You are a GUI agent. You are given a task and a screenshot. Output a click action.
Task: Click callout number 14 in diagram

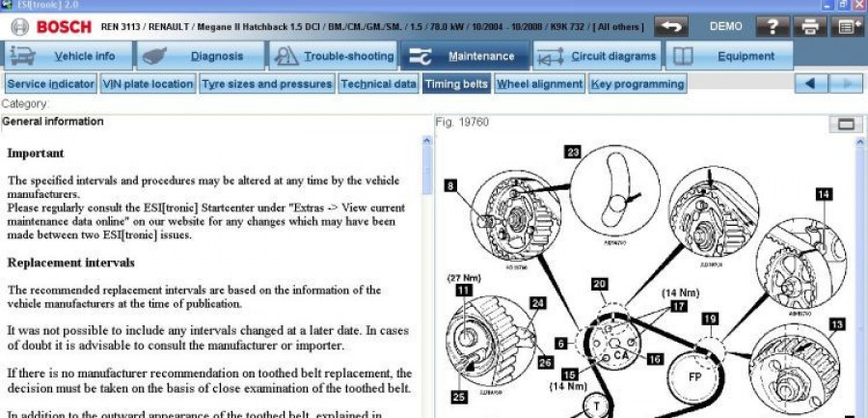(824, 194)
